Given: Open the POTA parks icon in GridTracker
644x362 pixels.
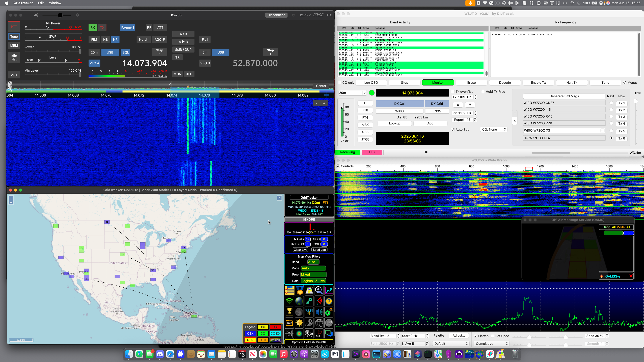Looking at the screenshot, I should (309, 334).
